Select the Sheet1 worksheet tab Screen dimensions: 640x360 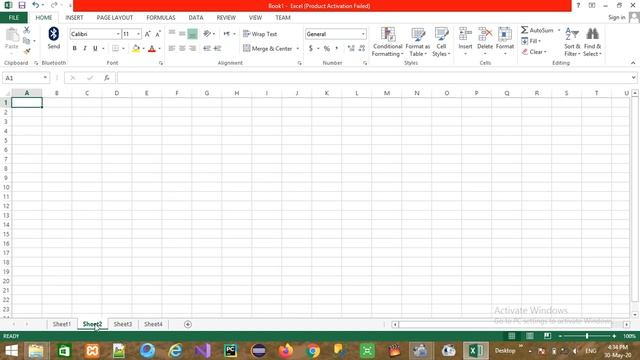(x=62, y=324)
